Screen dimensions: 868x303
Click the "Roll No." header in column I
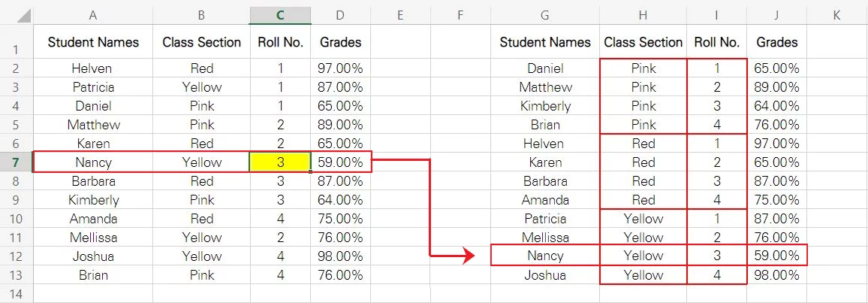coord(716,42)
